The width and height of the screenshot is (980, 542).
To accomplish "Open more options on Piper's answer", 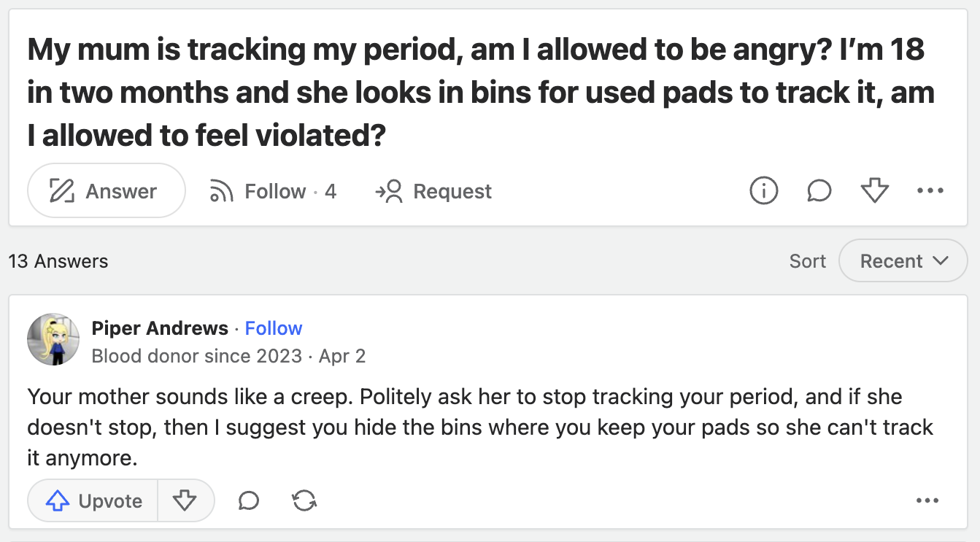I will coord(927,500).
